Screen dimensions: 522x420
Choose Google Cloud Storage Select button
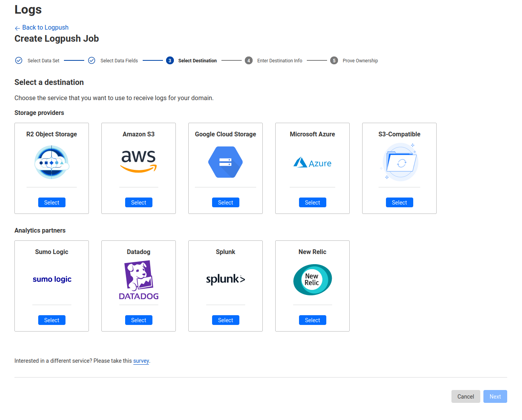[x=225, y=203]
